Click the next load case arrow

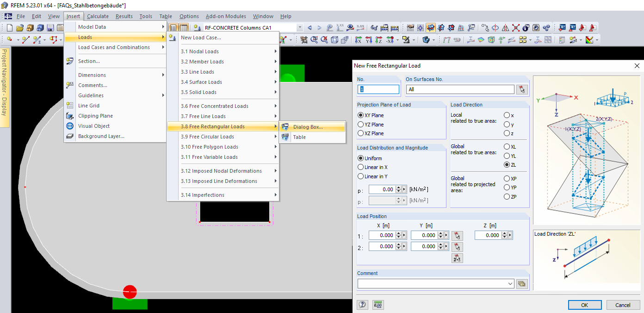319,28
